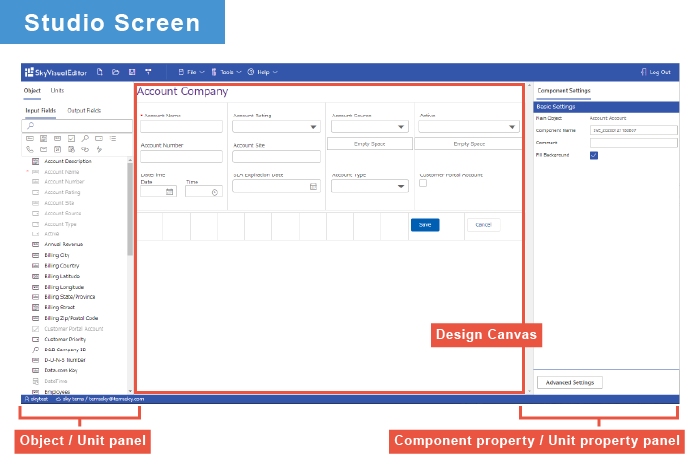
Task: Open the calendar picker for SLA Expiration Date
Action: pyautogui.click(x=313, y=186)
